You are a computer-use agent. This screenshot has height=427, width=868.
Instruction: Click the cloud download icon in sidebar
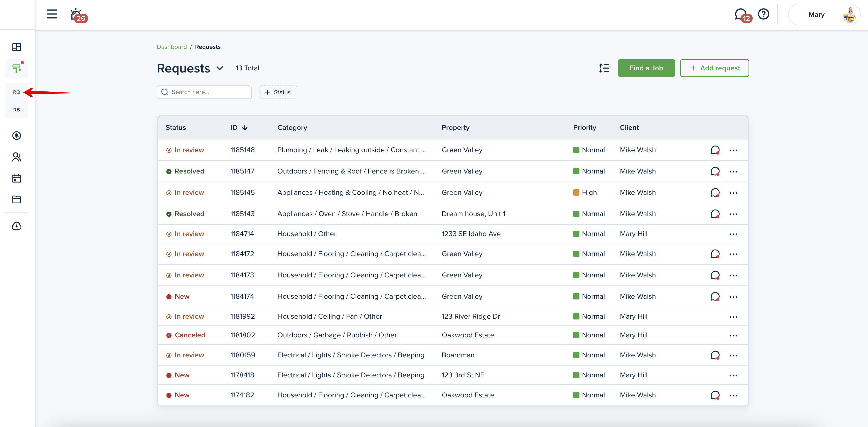[17, 226]
